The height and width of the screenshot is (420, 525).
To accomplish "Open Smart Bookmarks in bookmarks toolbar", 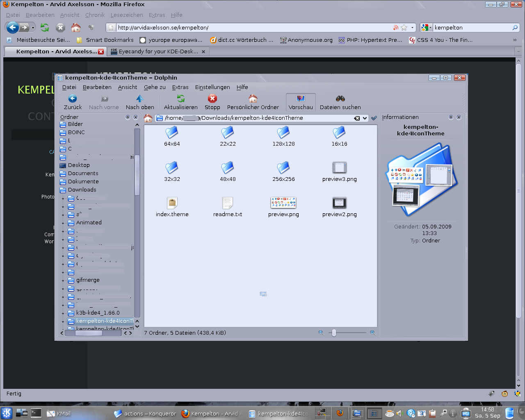I will coord(105,40).
